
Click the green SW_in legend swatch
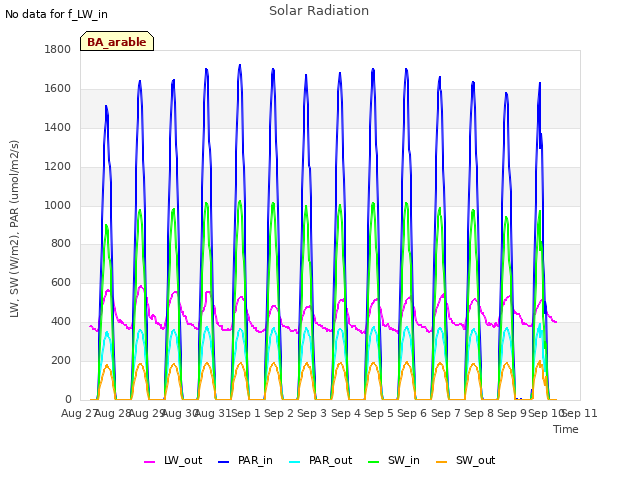point(373,462)
